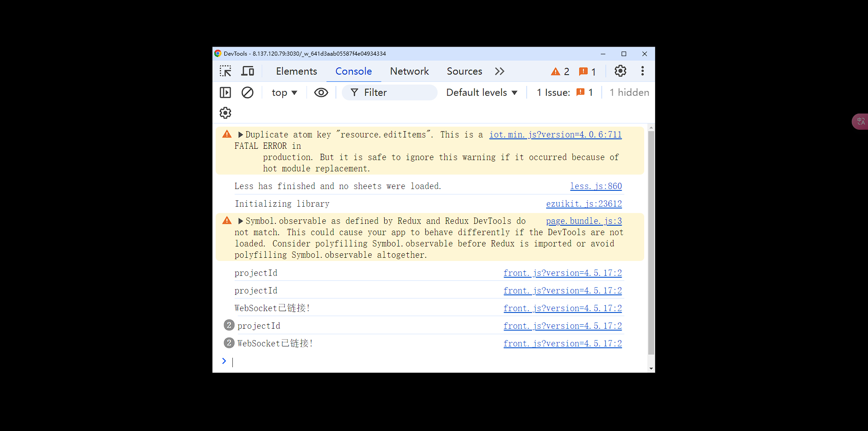Expand the Duplicate atom key warning

point(241,135)
